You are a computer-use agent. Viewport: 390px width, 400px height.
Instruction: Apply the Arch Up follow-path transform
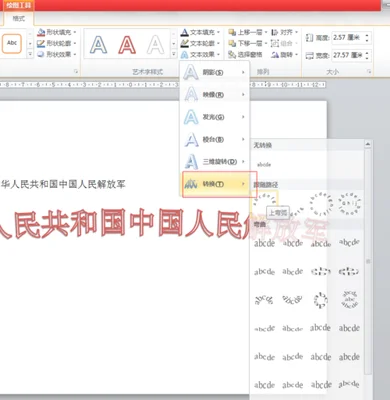pos(264,203)
